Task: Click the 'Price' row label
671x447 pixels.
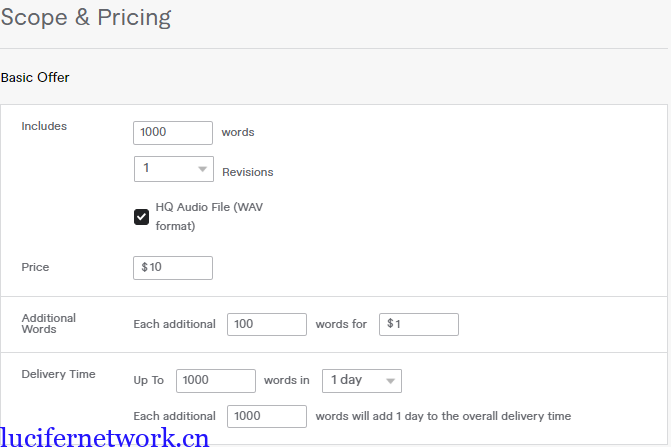Action: pyautogui.click(x=35, y=267)
